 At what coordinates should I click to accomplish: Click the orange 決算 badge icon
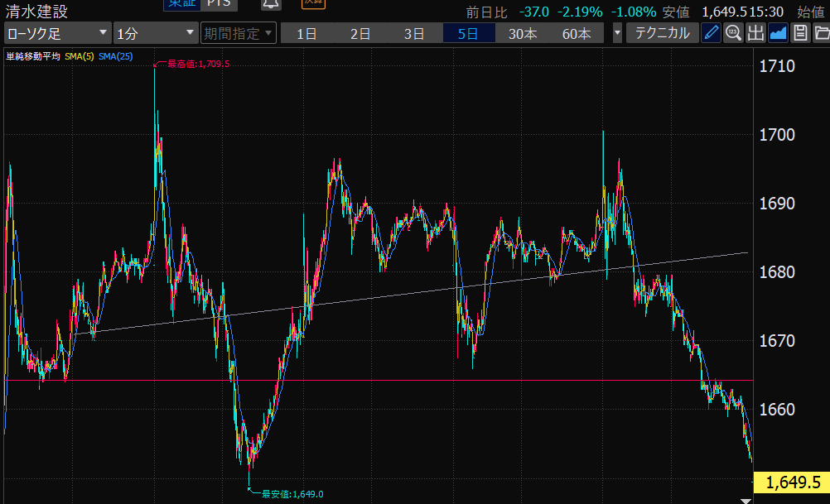coord(313,3)
